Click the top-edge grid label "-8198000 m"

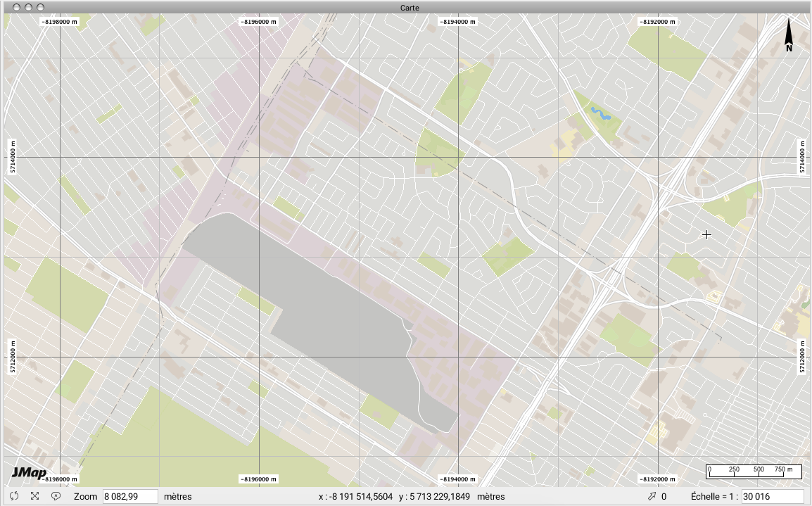tap(60, 22)
